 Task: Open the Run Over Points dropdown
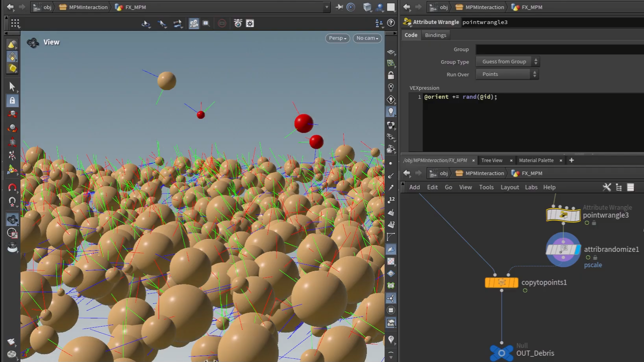click(x=507, y=74)
